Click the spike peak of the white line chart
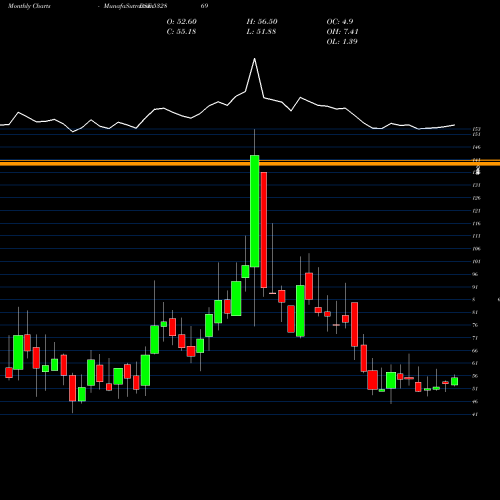This screenshot has height=500, width=500. [x=255, y=59]
